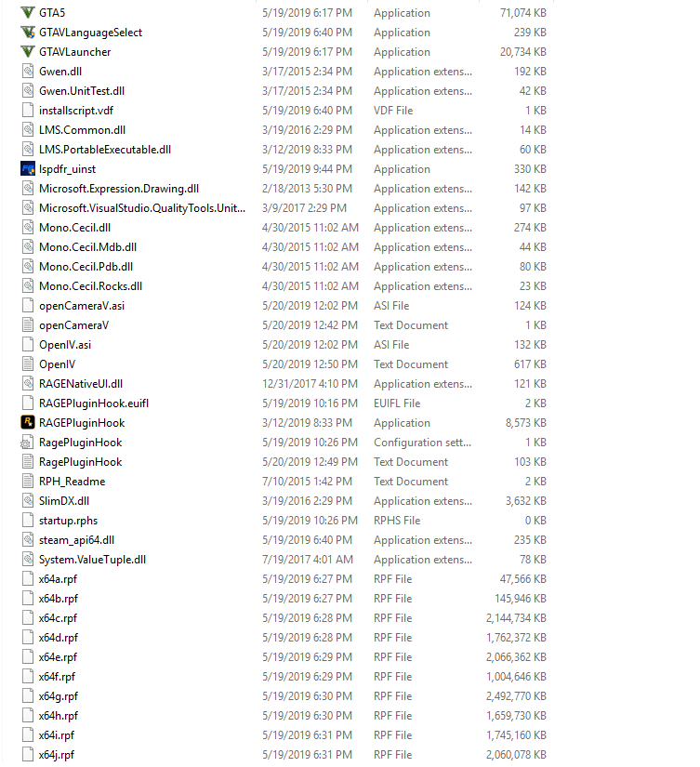Image resolution: width=700 pixels, height=767 pixels.
Task: Click the 2,144,734 KB size value
Action: [x=516, y=618]
